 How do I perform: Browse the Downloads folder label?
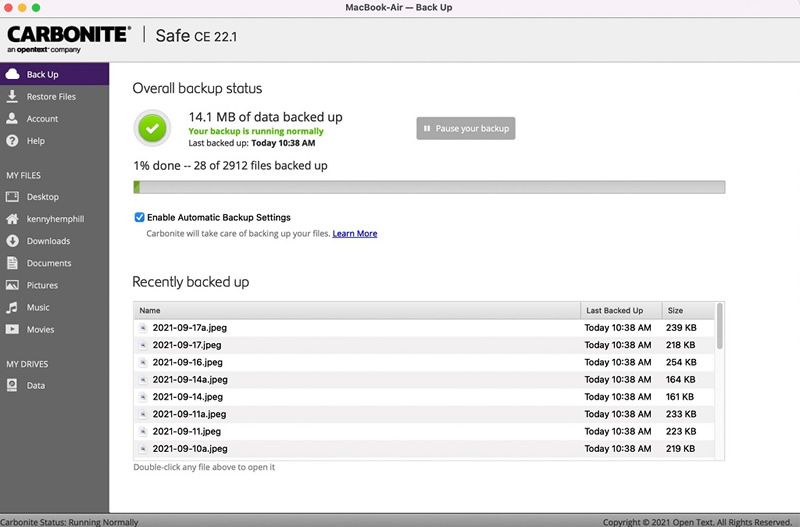[x=48, y=241]
